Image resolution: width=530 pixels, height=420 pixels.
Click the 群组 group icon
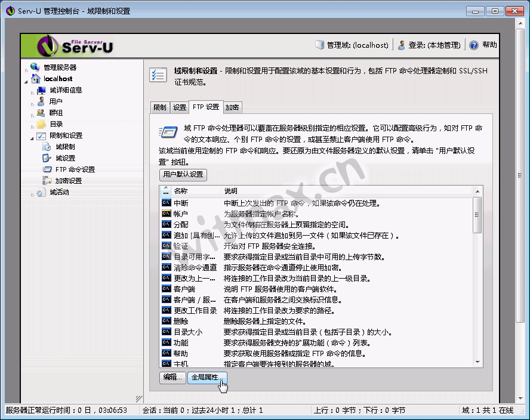point(41,113)
